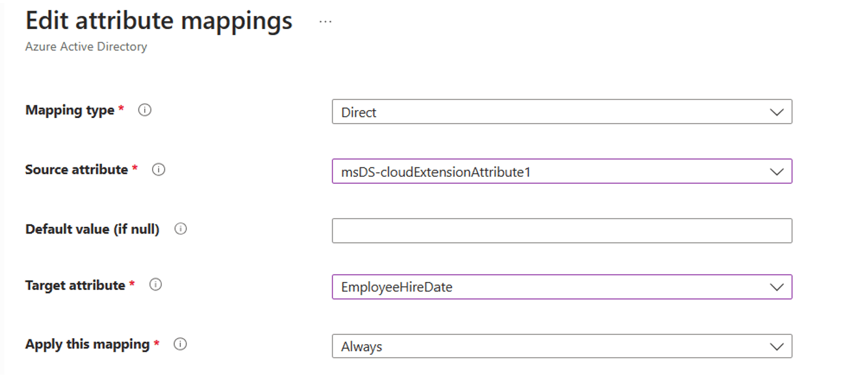Click the Default value (if null) label
Screen dimensions: 868x377
point(92,229)
